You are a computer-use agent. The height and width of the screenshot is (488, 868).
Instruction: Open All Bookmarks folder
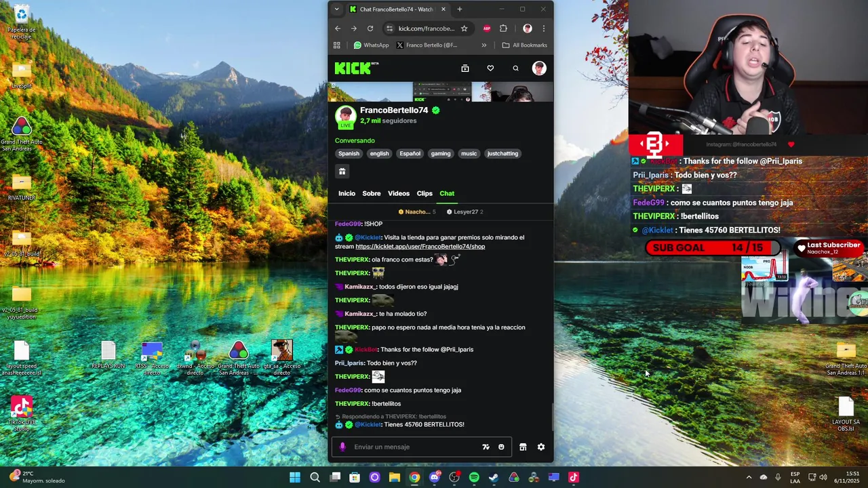point(524,45)
